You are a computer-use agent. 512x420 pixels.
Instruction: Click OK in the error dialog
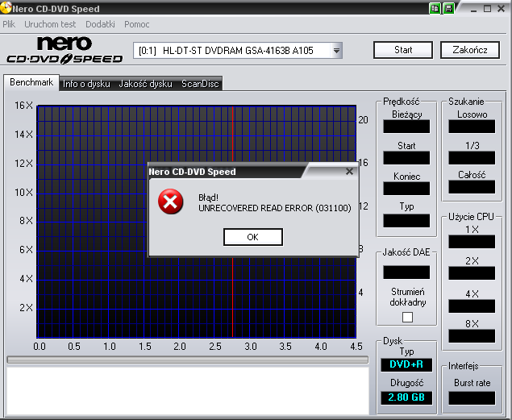(x=253, y=237)
